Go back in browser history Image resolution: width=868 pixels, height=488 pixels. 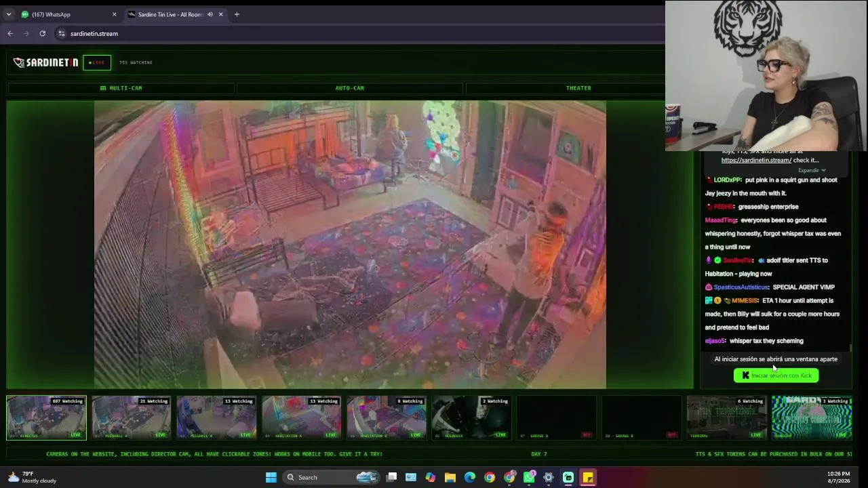pos(10,33)
